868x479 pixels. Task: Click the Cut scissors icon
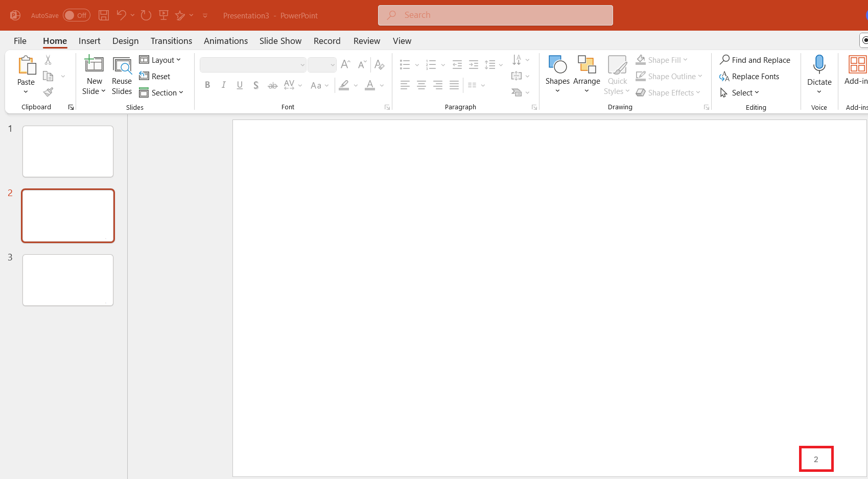pyautogui.click(x=48, y=60)
